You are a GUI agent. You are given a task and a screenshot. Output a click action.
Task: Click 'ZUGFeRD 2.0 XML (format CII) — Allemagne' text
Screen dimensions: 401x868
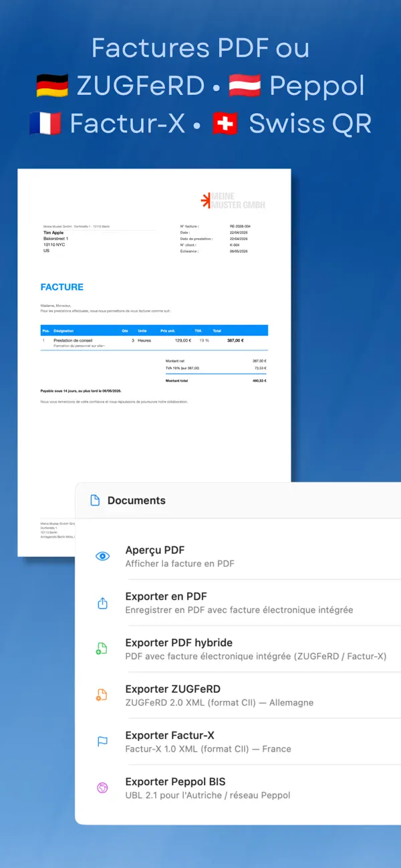coord(219,703)
